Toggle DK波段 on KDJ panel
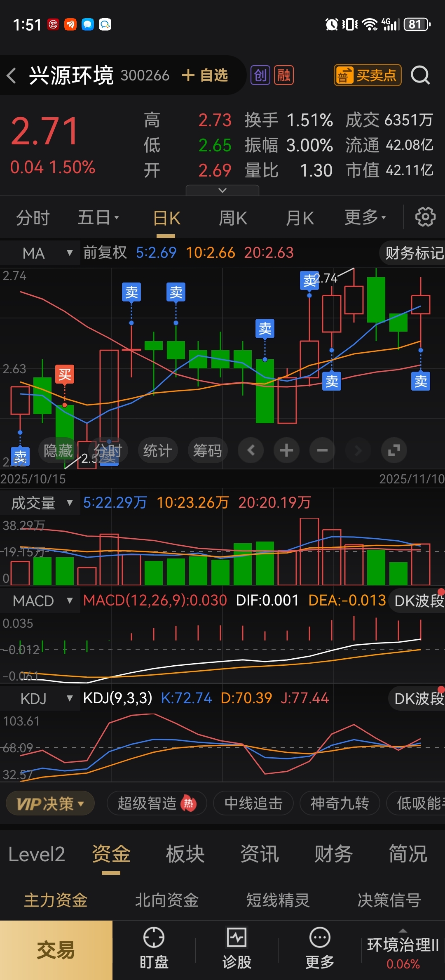 [x=417, y=698]
